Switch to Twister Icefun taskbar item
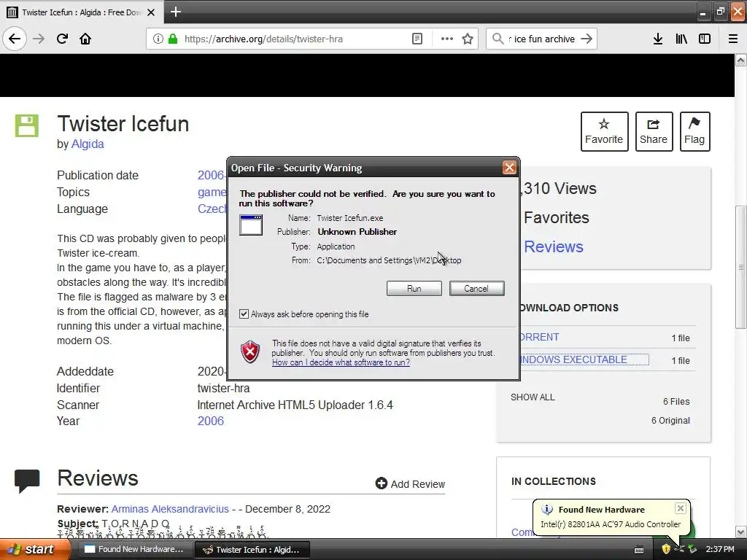This screenshot has height=560, width=747. coord(252,550)
